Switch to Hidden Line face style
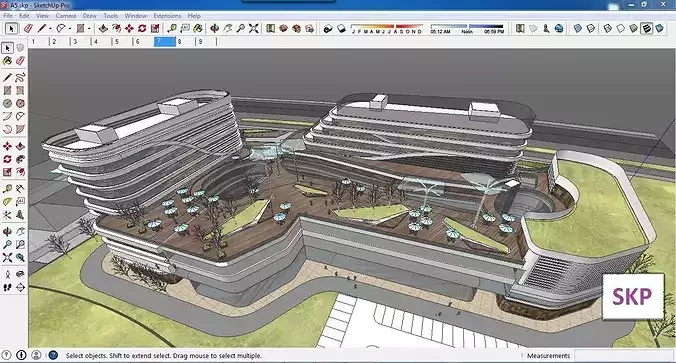Screen dimensions: 676x363 pyautogui.click(x=620, y=28)
